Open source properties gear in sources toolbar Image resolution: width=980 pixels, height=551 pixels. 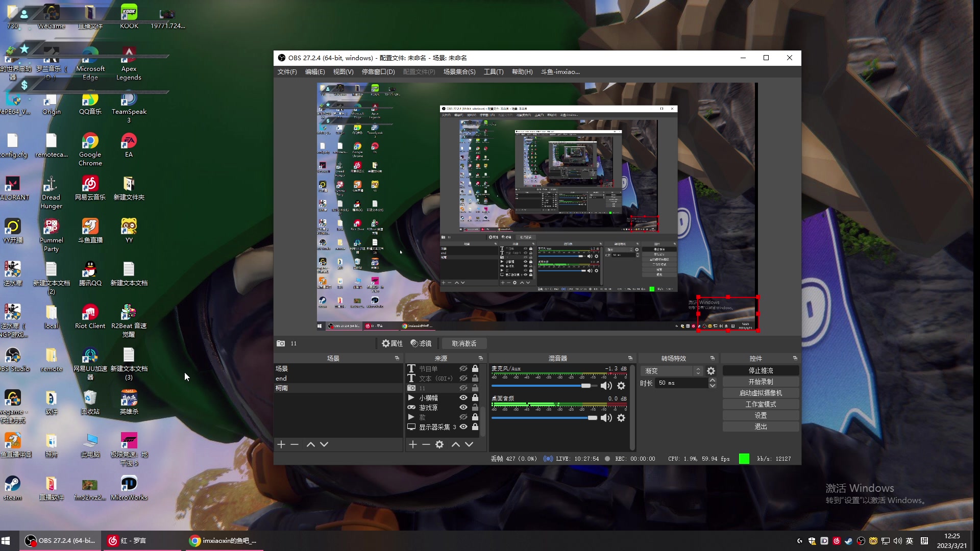[439, 444]
